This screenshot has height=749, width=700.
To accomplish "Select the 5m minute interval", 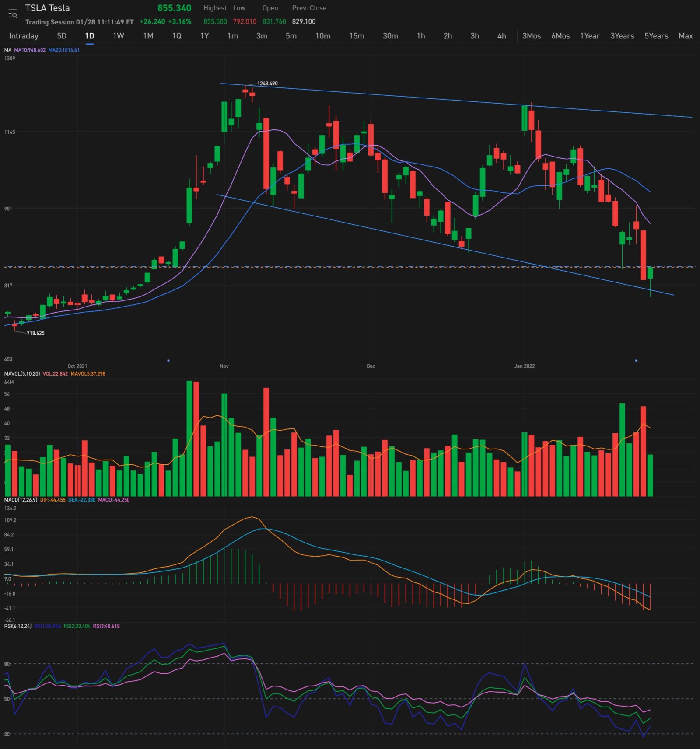I will pyautogui.click(x=291, y=36).
